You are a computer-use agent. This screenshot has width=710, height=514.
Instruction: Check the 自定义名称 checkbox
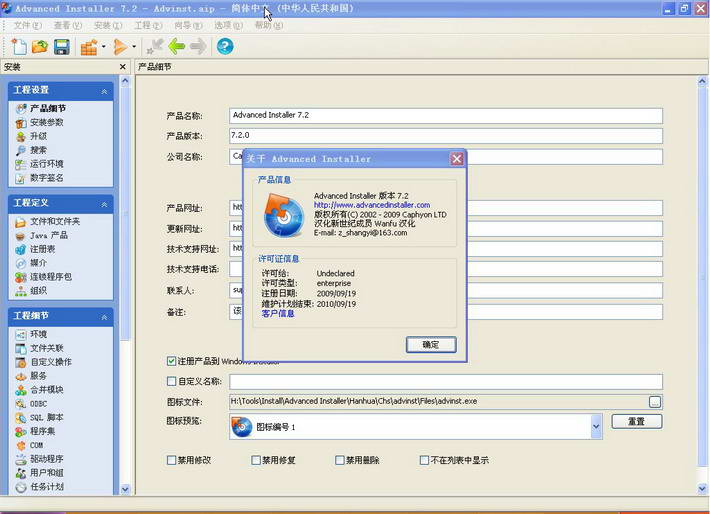tap(172, 381)
